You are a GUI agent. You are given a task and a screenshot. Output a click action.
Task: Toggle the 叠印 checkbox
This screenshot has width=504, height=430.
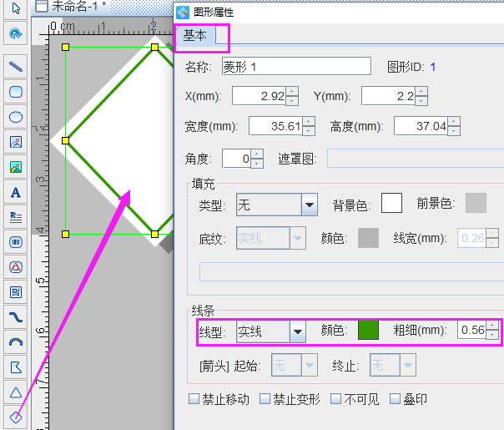coord(395,399)
